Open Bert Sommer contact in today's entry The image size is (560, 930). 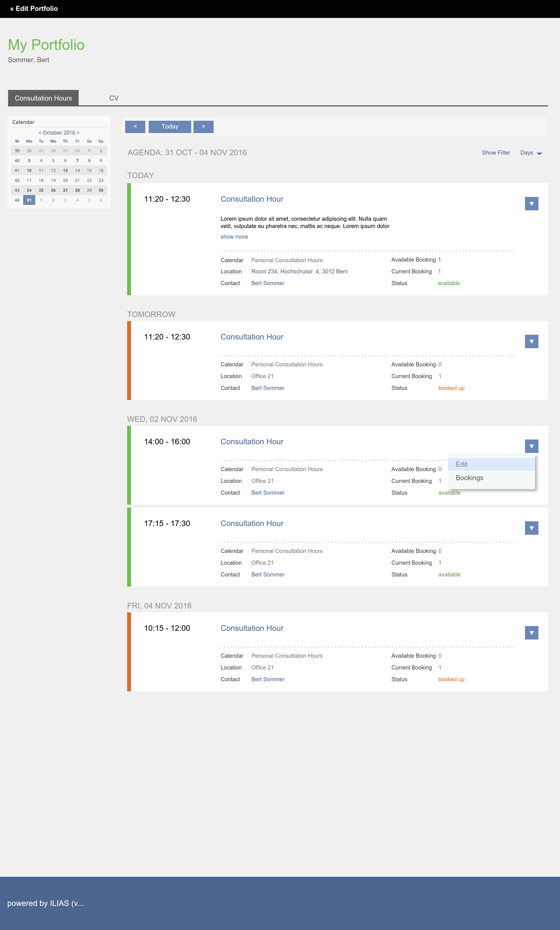click(x=268, y=283)
